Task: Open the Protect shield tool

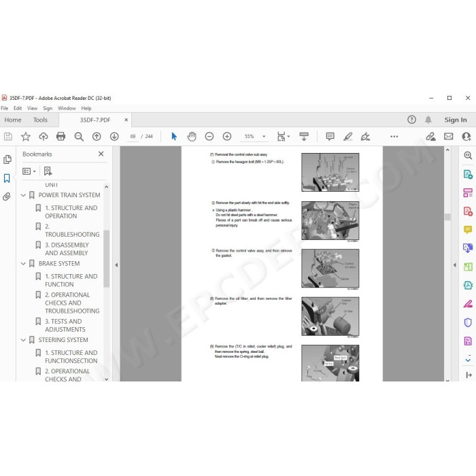Action: [x=468, y=322]
